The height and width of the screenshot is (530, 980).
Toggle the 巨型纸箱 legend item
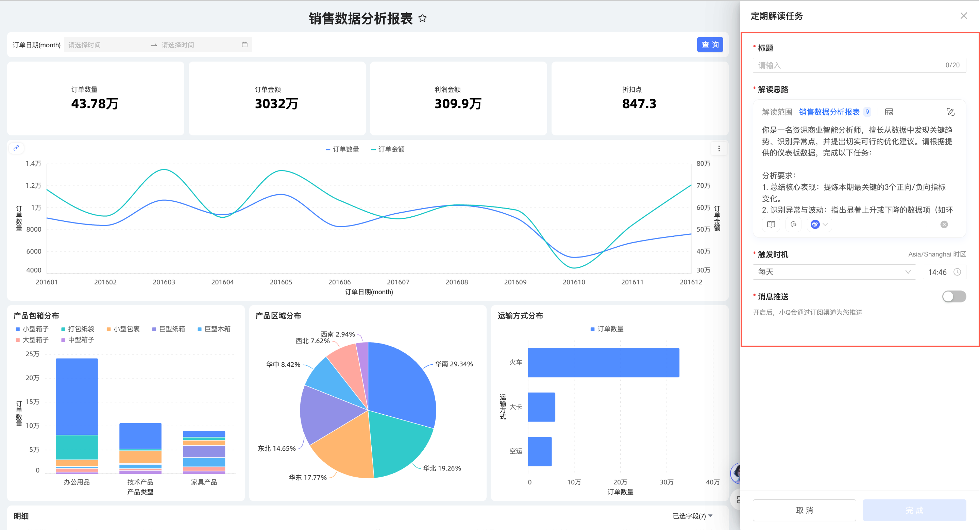(x=169, y=329)
